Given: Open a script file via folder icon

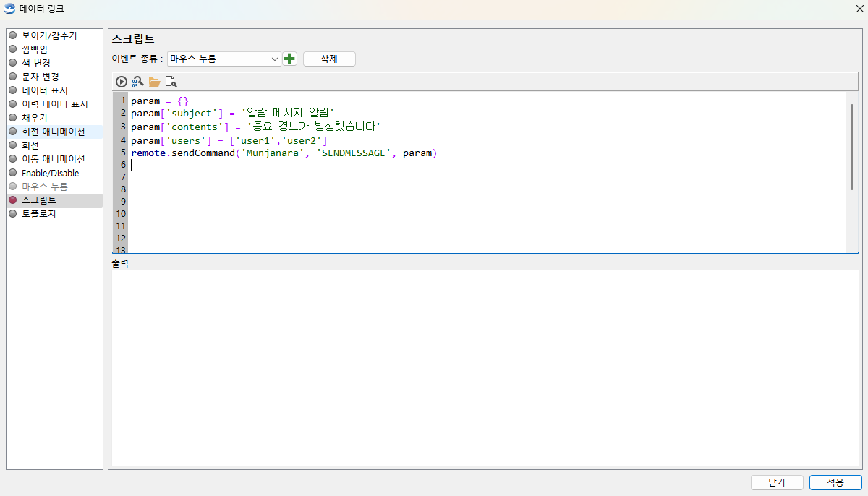Looking at the screenshot, I should click(x=154, y=82).
